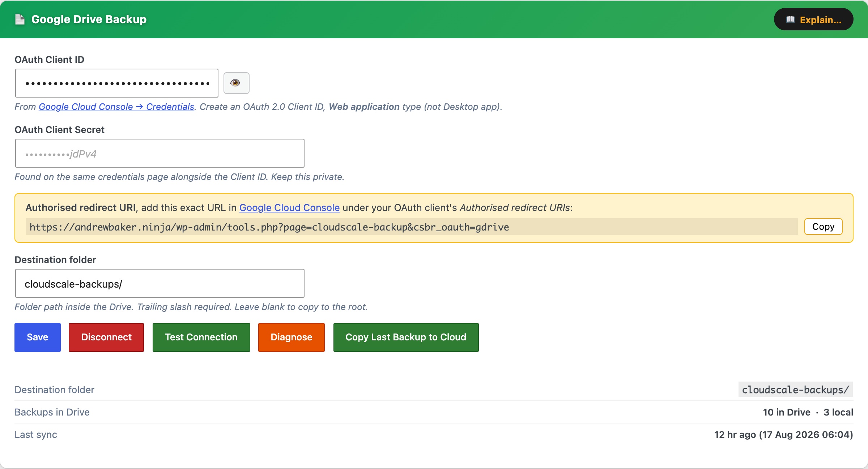The image size is (868, 469).
Task: Focus the OAuth Client ID field
Action: pos(117,83)
